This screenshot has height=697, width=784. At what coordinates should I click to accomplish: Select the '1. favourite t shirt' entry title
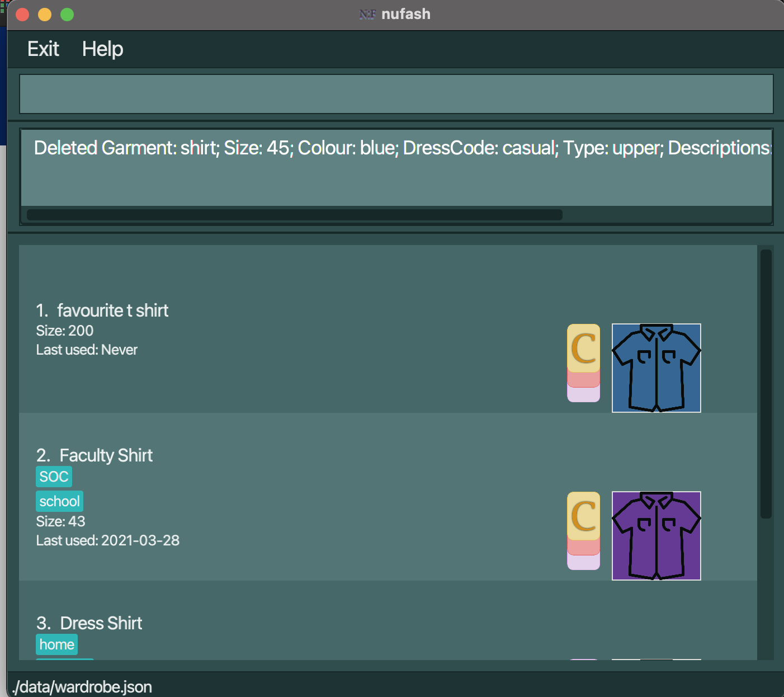click(102, 310)
